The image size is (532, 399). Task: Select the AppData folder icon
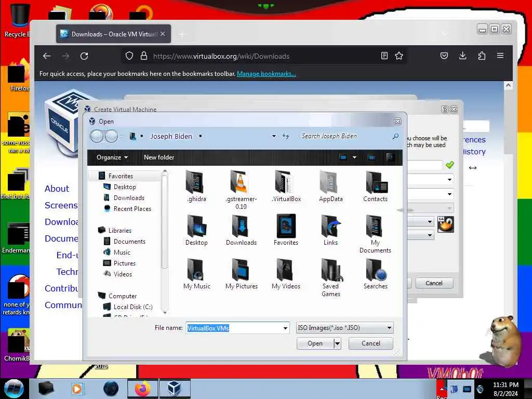330,186
